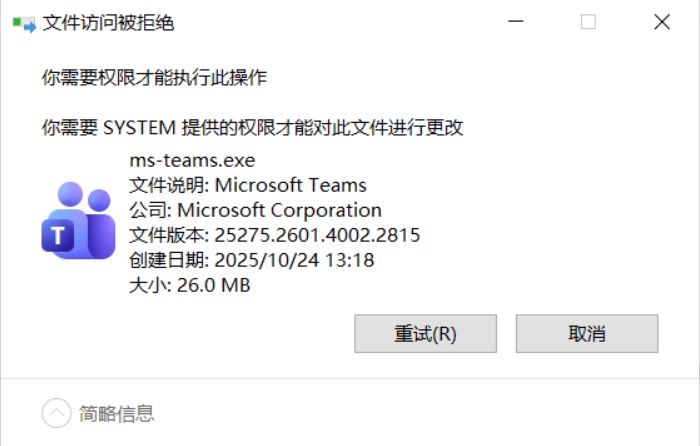The image size is (700, 446).
Task: Click the 文件访问被拒绝 title text
Action: [x=108, y=22]
